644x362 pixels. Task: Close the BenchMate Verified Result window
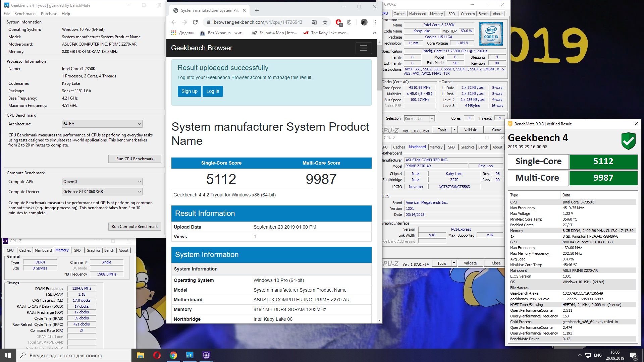636,124
